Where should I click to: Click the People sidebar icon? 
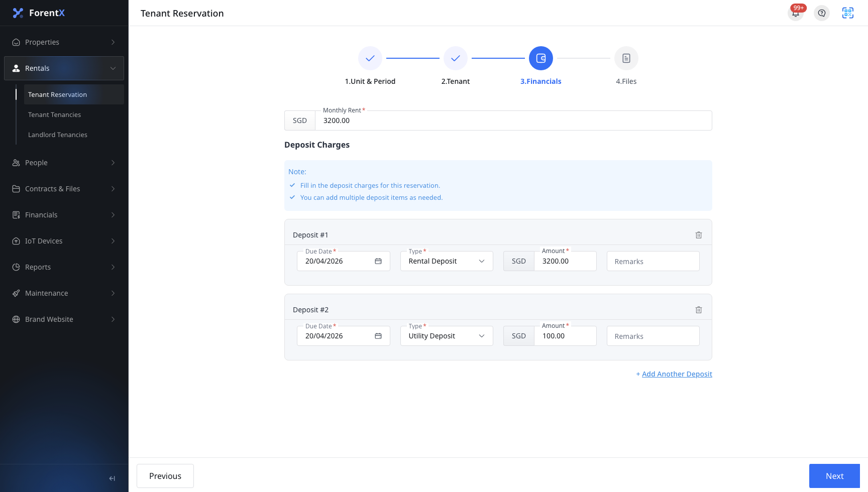pyautogui.click(x=16, y=163)
